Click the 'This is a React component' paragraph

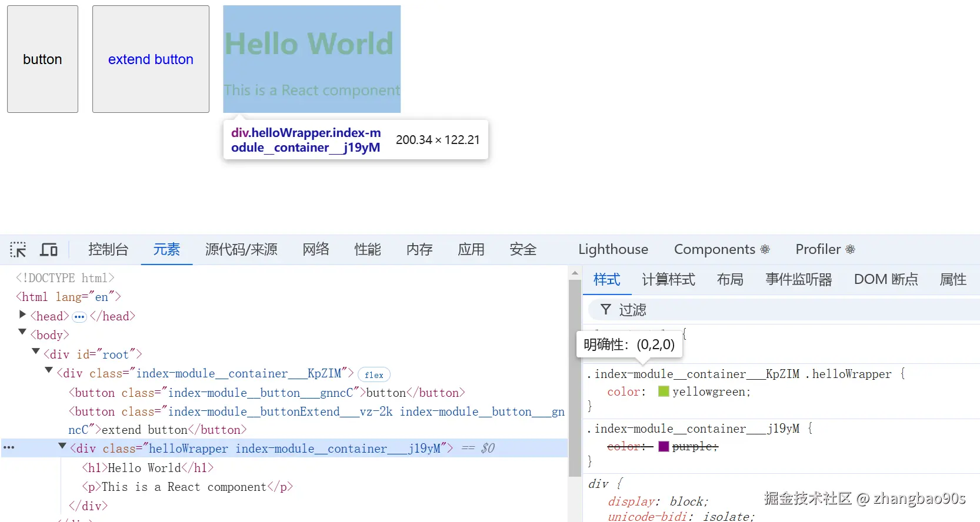click(312, 90)
